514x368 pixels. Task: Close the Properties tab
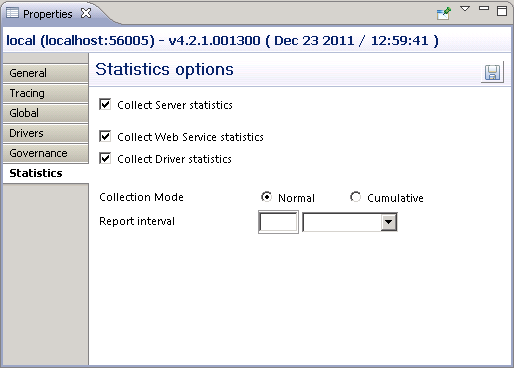coord(86,13)
